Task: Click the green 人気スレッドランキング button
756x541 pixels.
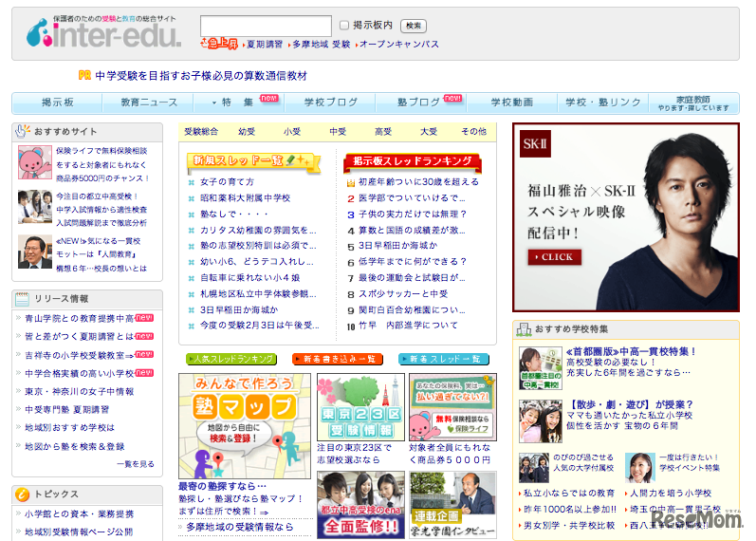Action: [x=231, y=359]
